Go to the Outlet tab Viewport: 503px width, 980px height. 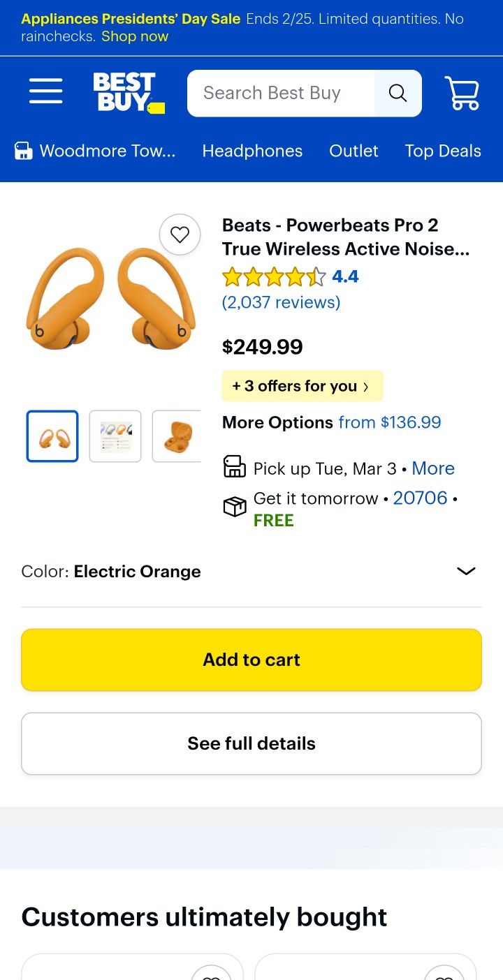[x=353, y=151]
